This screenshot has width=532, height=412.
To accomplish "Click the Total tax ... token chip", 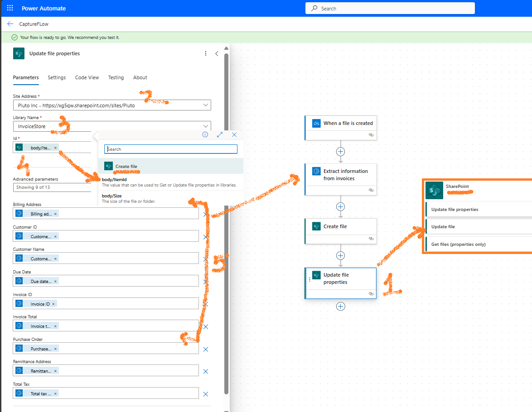I will [37, 393].
